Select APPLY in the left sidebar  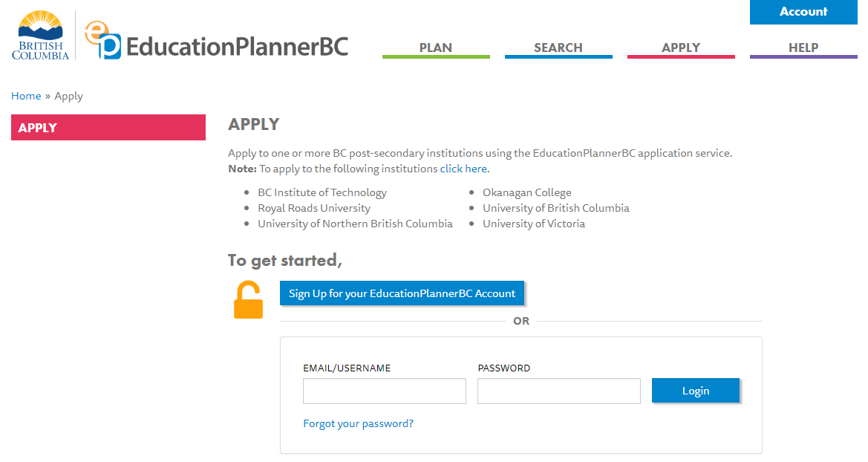point(108,128)
